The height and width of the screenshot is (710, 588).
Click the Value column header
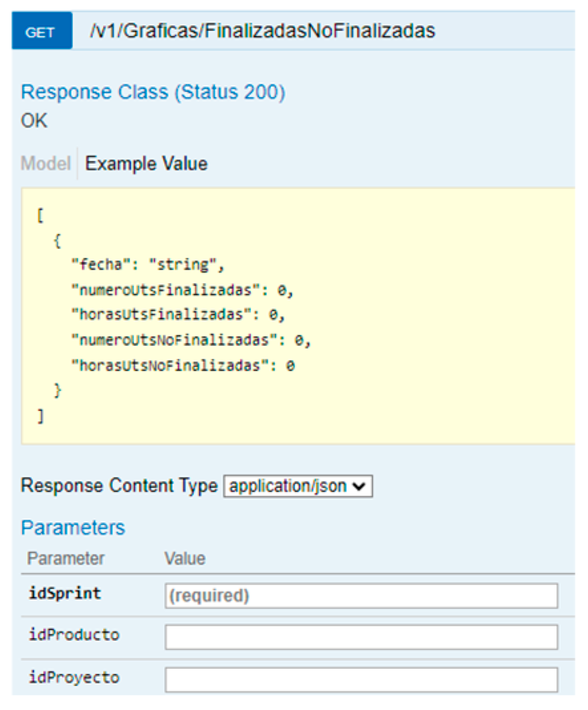(185, 559)
